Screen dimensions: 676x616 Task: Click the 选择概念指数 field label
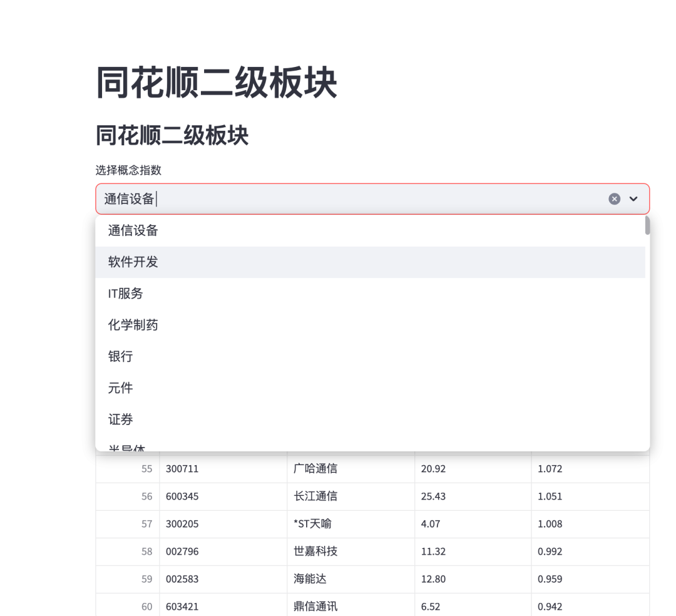click(x=128, y=170)
